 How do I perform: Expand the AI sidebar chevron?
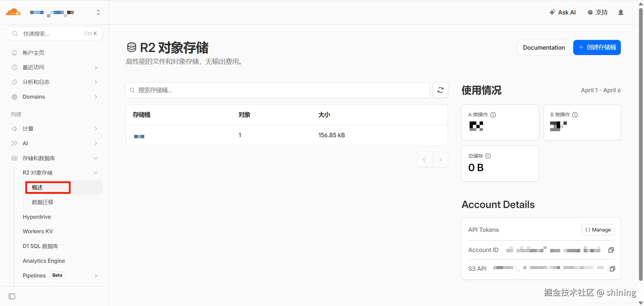tap(96, 143)
